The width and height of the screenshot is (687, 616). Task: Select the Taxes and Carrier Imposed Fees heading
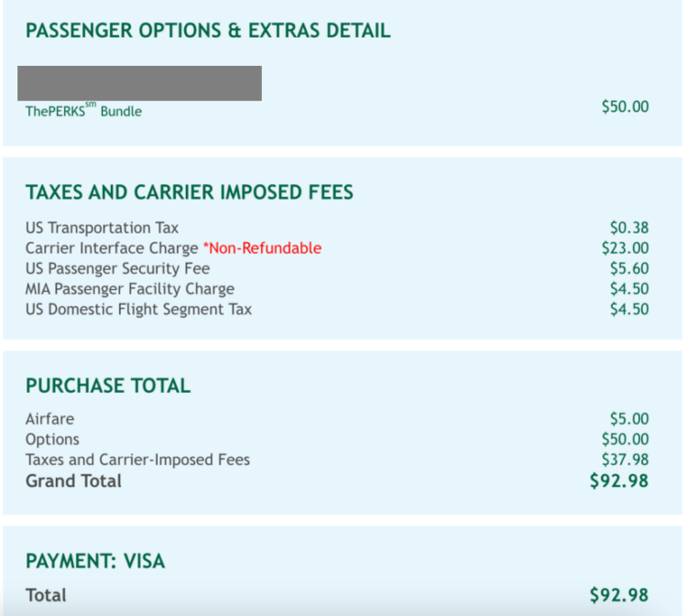tap(190, 192)
